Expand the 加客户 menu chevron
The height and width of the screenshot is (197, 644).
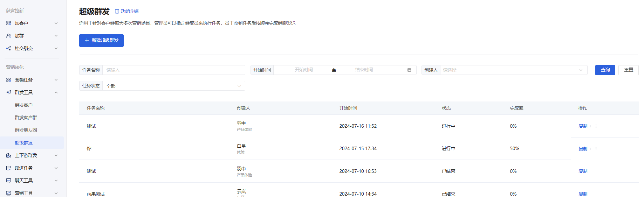(56, 23)
